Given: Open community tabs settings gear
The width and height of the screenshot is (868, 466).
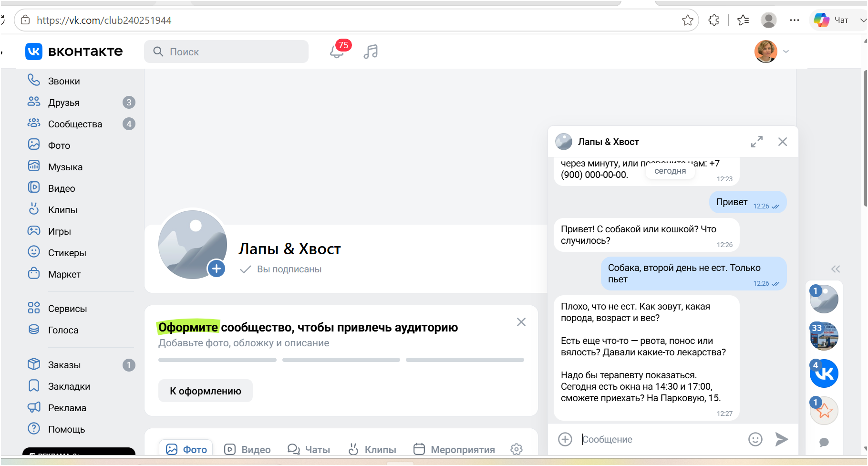Looking at the screenshot, I should 517,449.
